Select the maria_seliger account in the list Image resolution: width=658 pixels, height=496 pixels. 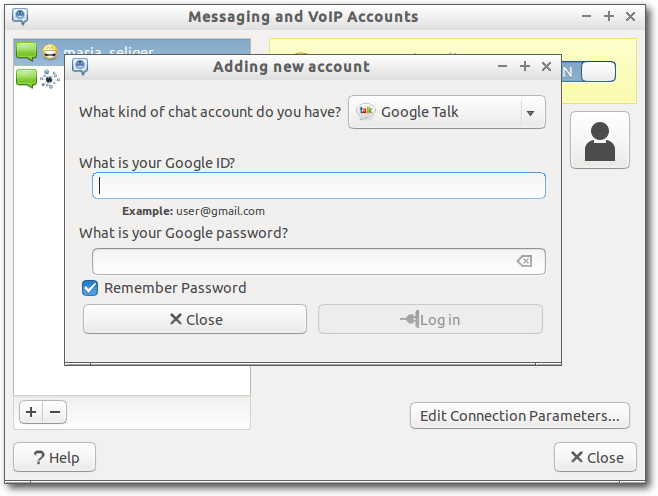(132, 52)
